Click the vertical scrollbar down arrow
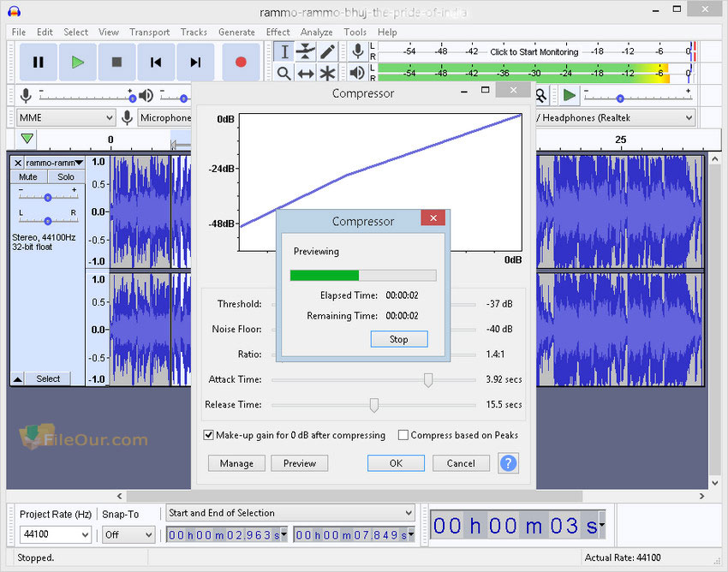 pyautogui.click(x=715, y=483)
